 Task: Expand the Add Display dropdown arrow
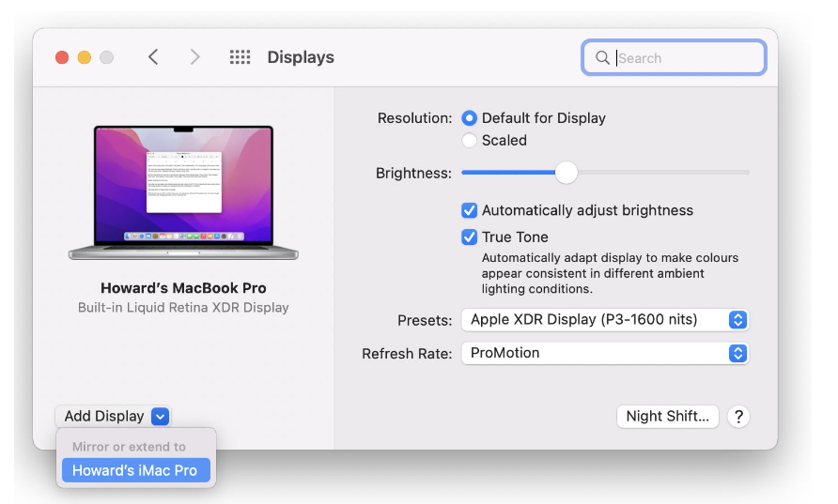tap(161, 416)
